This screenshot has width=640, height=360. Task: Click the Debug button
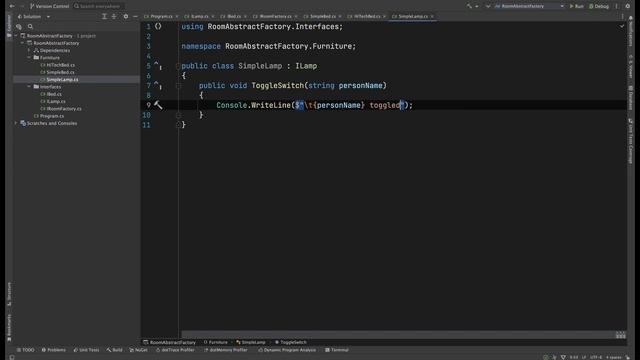tap(599, 6)
